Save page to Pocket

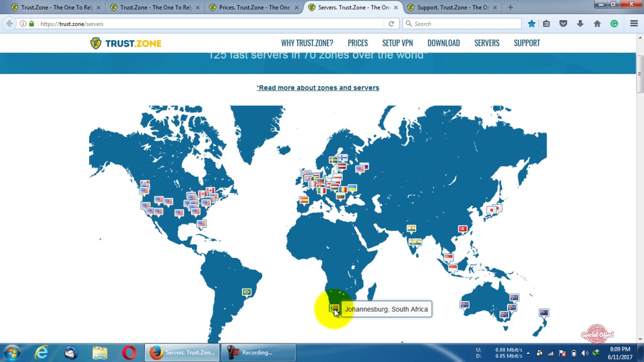(563, 24)
